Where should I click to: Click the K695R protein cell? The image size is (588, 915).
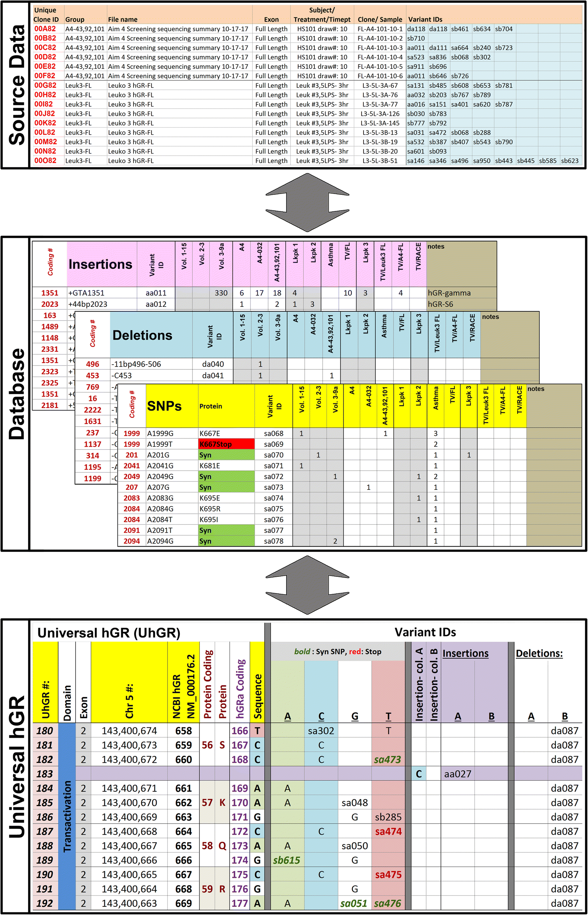(226, 509)
